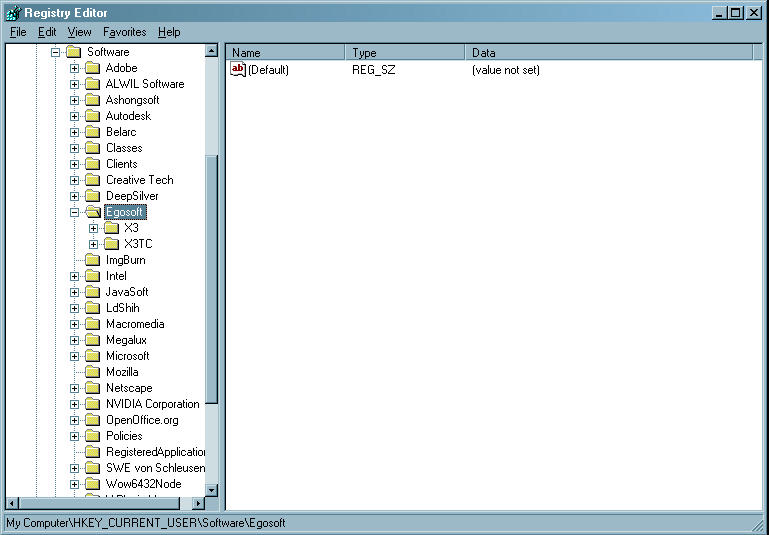Sort values by Data column header
The image size is (769, 535).
click(x=609, y=52)
